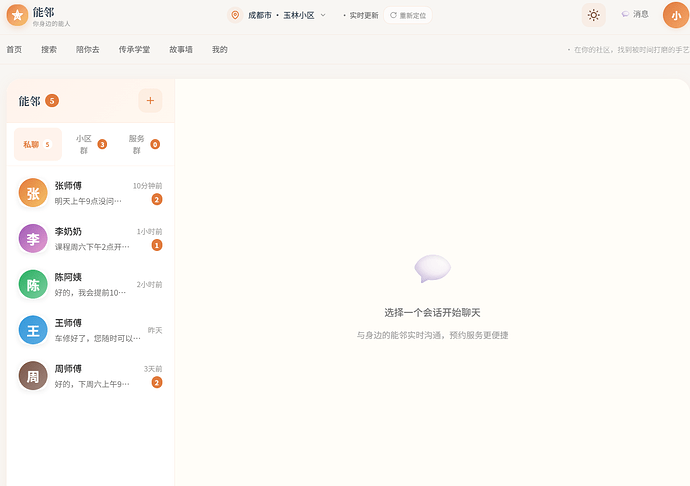Expand the 玉林小区 location dropdown chevron

[323, 15]
